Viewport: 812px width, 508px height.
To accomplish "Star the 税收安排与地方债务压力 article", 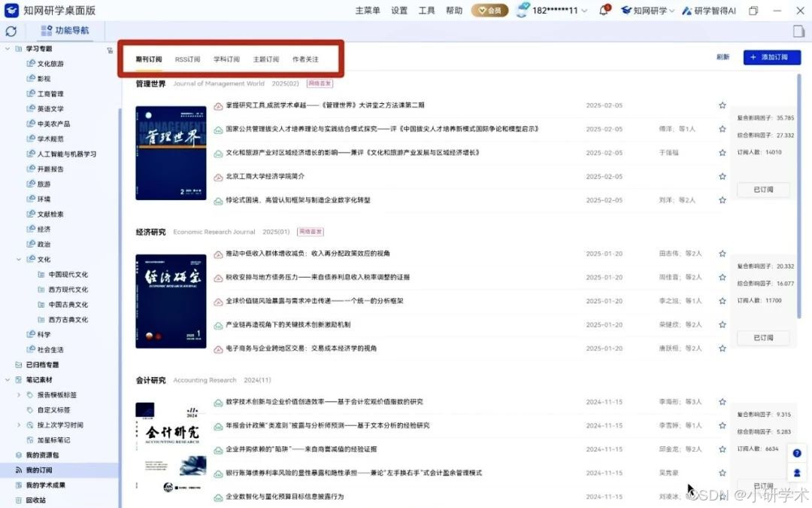I will coord(722,277).
